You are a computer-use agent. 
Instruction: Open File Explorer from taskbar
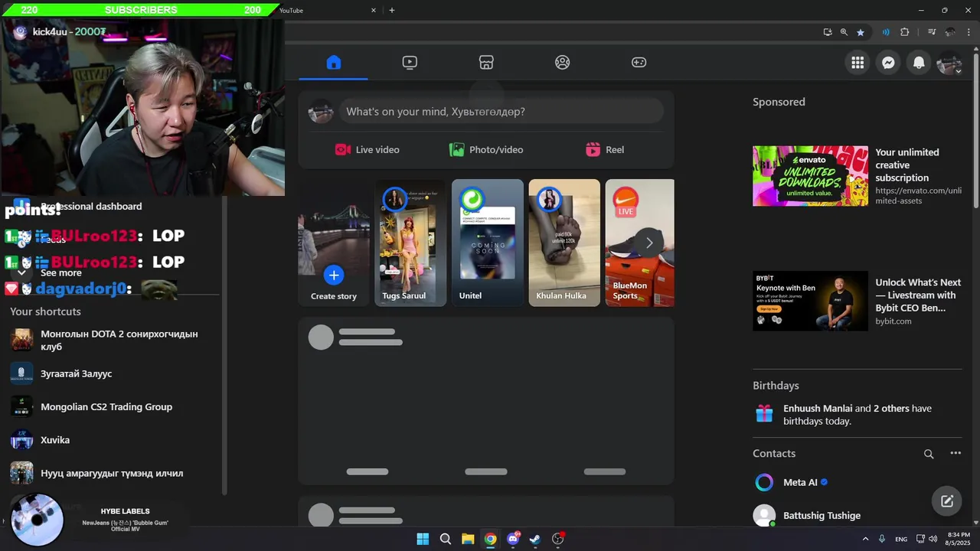[468, 539]
